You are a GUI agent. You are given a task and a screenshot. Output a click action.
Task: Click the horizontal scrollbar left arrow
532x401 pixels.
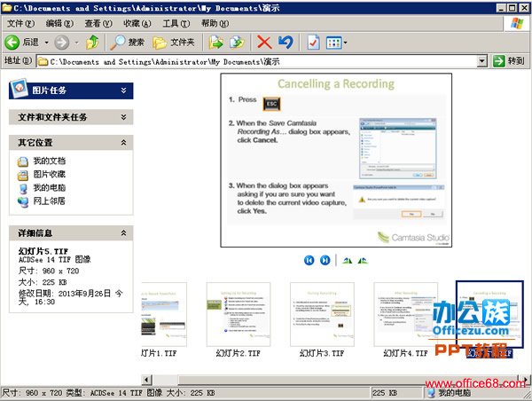point(146,380)
